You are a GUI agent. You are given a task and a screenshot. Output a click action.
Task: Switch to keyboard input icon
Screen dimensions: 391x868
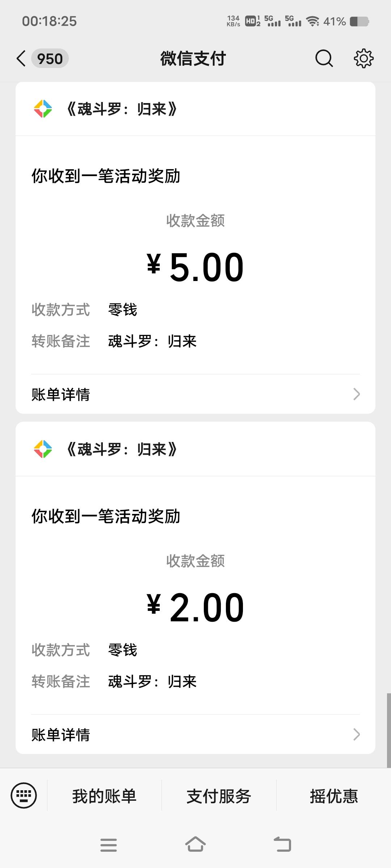coord(24,795)
